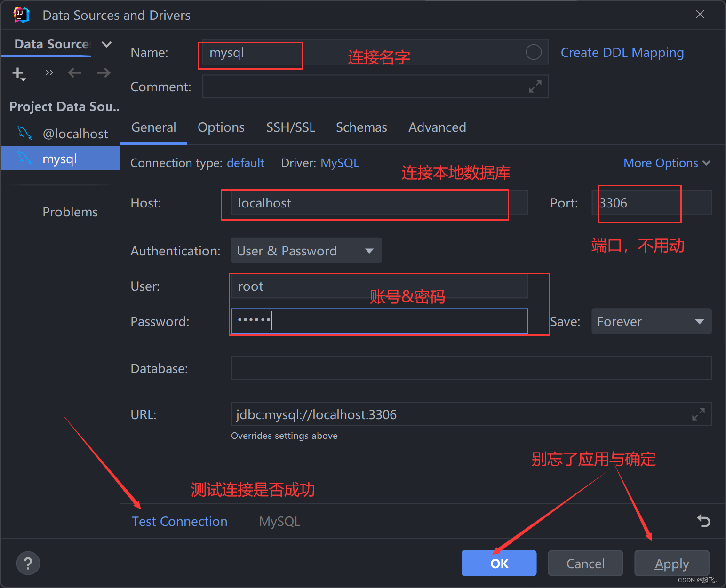726x588 pixels.
Task: Click the plus icon to add data source
Action: pyautogui.click(x=18, y=73)
